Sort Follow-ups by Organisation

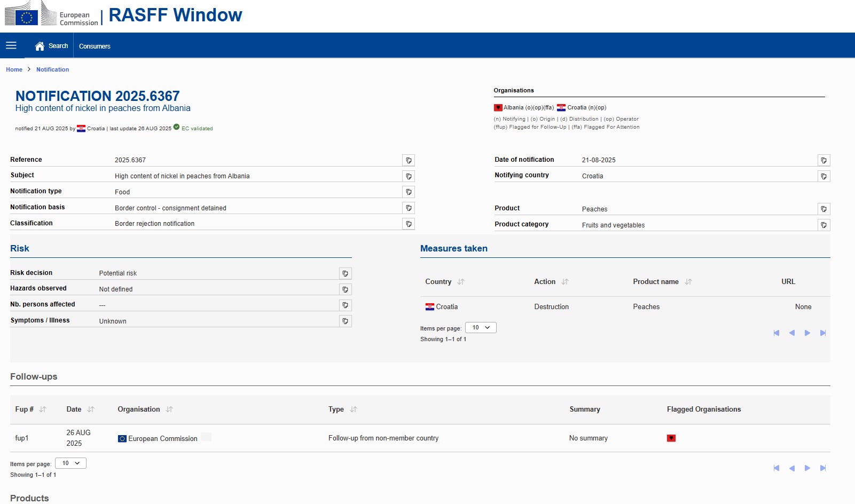[169, 409]
